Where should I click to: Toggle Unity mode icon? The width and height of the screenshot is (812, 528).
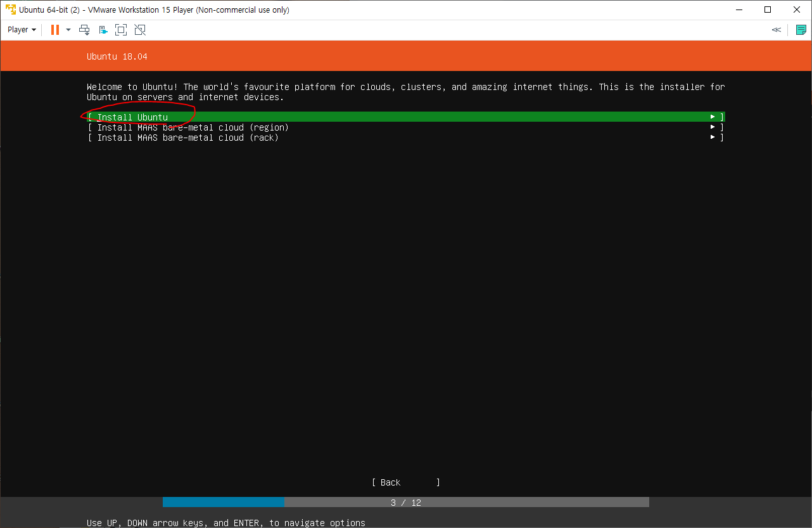click(x=140, y=30)
